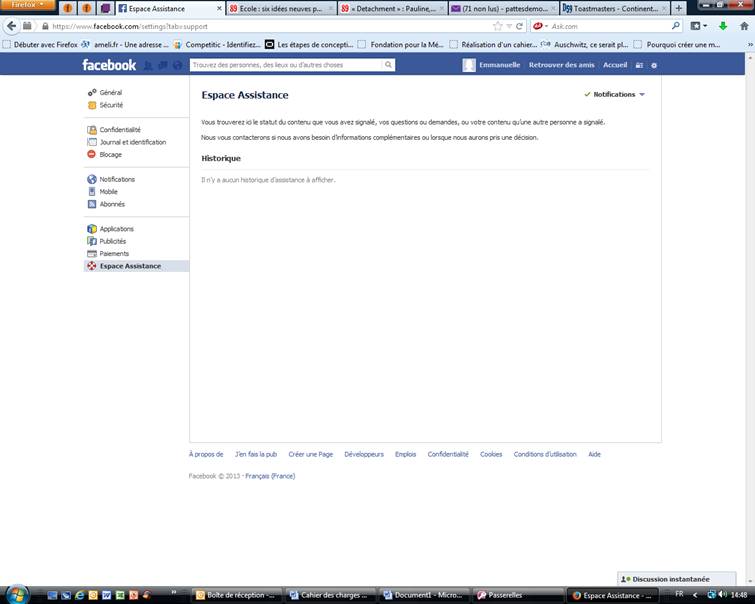
Task: Open messages icon in Facebook header
Action: (163, 65)
